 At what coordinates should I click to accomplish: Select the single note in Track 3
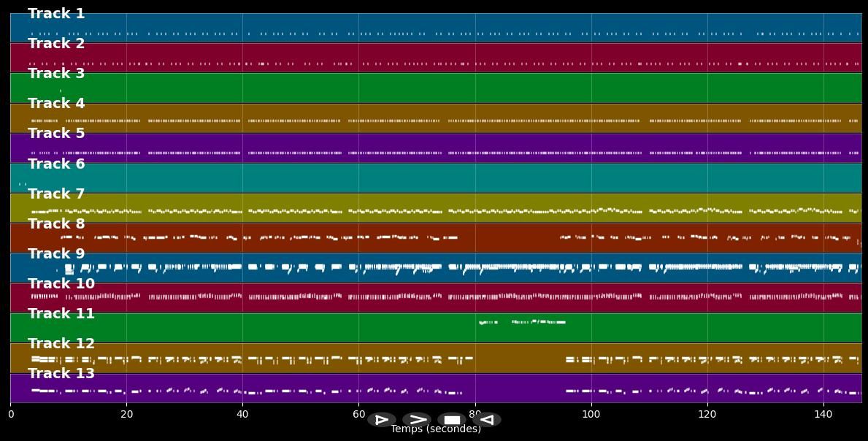(x=61, y=91)
